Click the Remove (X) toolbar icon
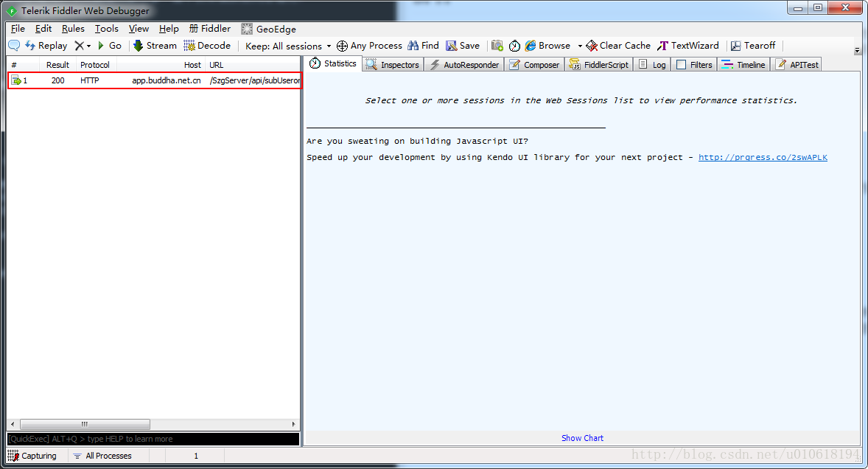Screen dimensions: 868x469 pyautogui.click(x=79, y=46)
